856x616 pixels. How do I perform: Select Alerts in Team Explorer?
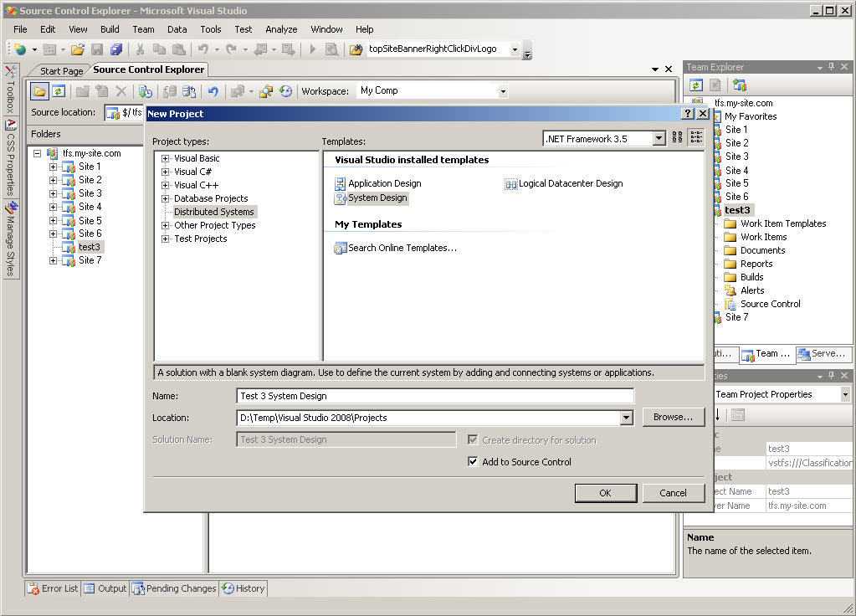point(752,290)
